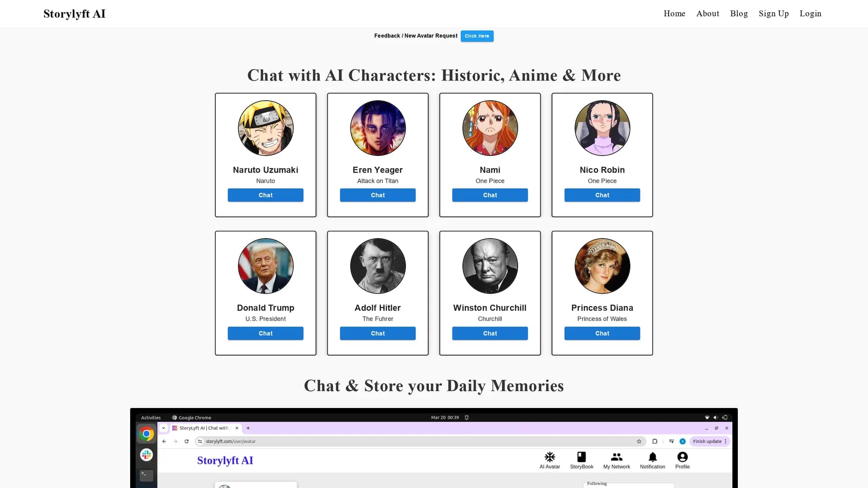This screenshot has width=868, height=488.
Task: Click the Slack dock icon in demo screenshot
Action: pos(146,455)
